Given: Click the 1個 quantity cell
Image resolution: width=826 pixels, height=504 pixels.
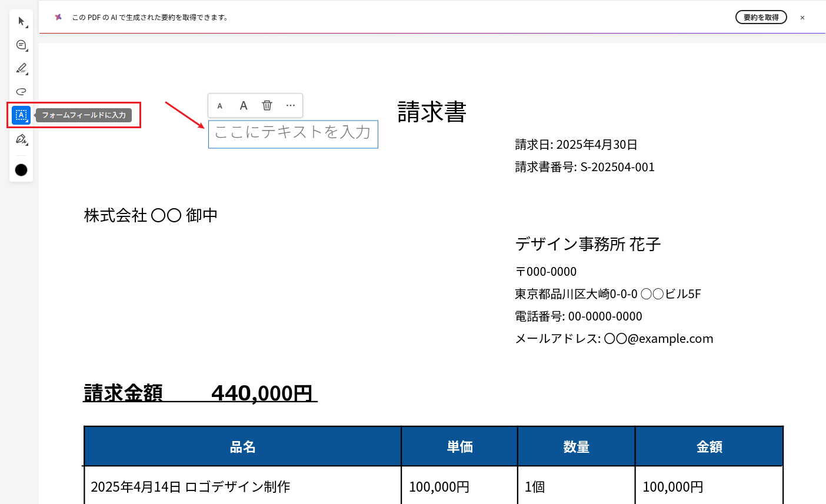Looking at the screenshot, I should click(x=535, y=487).
